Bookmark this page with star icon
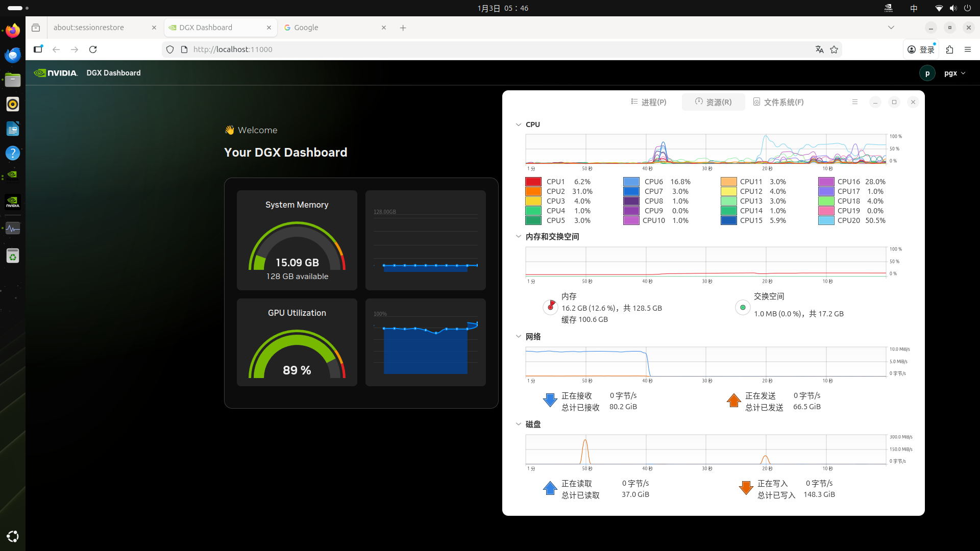The width and height of the screenshot is (980, 551). click(x=834, y=49)
